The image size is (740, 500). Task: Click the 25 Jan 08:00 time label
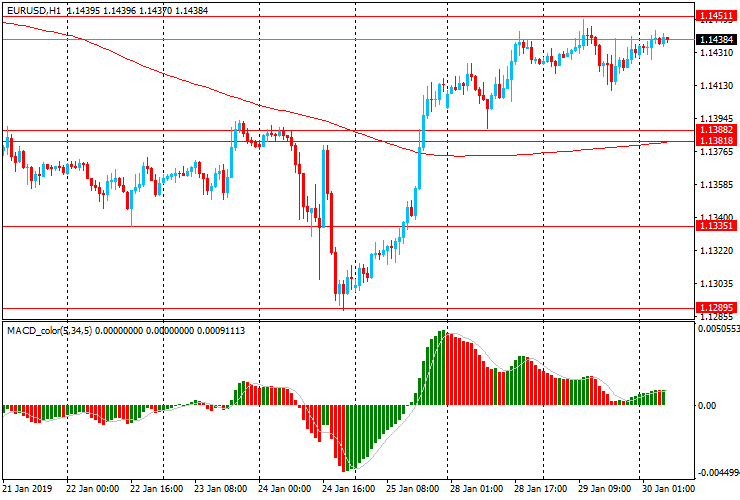(414, 489)
